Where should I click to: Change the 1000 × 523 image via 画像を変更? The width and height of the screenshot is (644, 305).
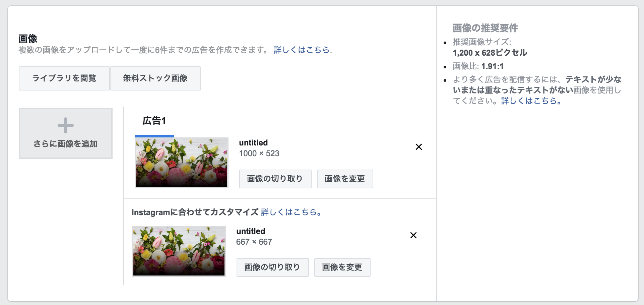(x=345, y=179)
